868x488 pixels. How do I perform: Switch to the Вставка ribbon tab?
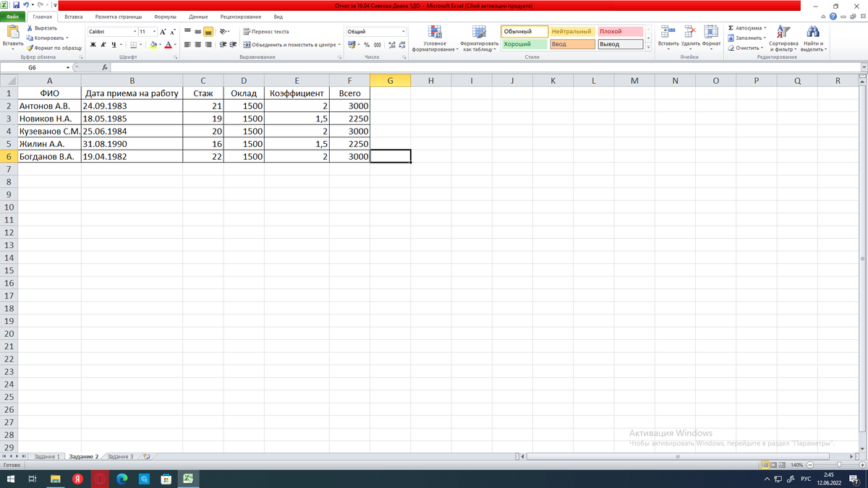pyautogui.click(x=73, y=16)
